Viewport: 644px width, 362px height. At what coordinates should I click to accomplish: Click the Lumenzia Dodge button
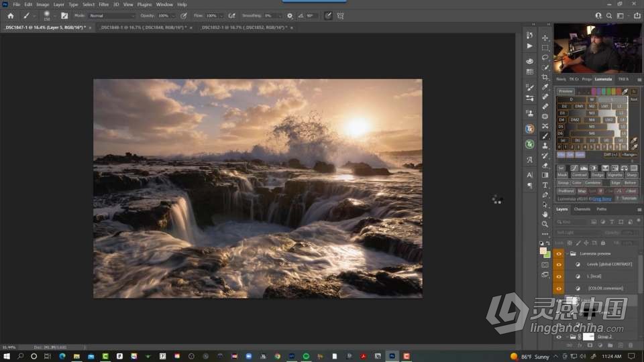point(598,175)
